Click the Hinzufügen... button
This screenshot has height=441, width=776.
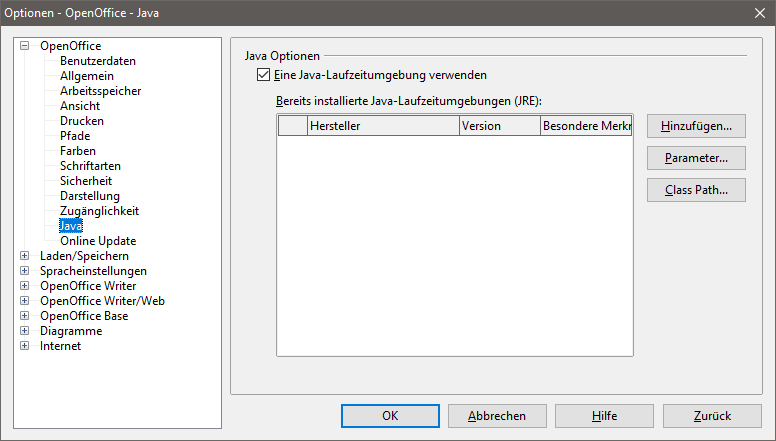[696, 126]
